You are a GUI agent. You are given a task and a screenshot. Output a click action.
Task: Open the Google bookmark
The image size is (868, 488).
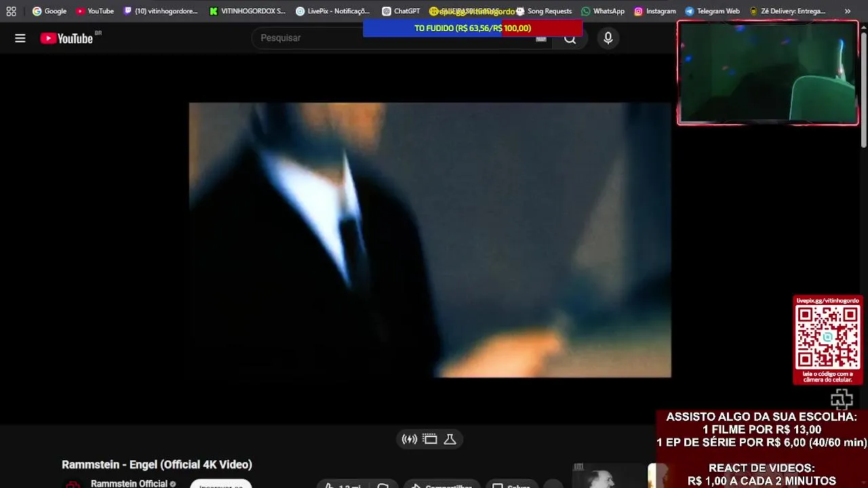click(x=50, y=11)
